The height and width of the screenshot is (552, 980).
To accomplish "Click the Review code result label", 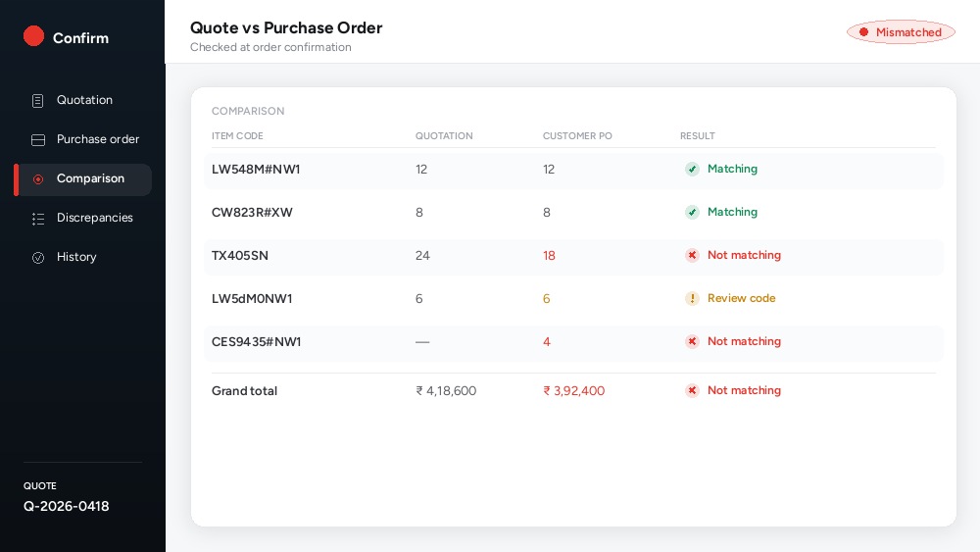I will click(741, 298).
